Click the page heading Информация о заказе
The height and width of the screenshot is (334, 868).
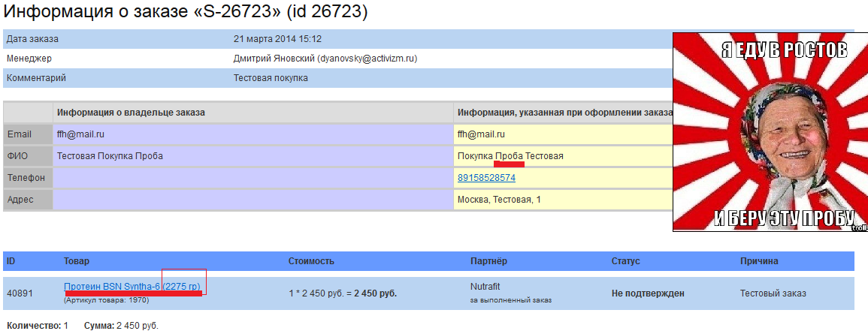point(185,11)
